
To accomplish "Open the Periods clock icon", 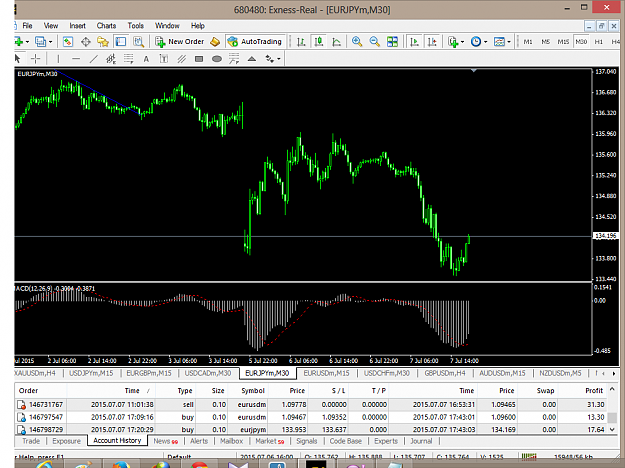I will click(476, 41).
